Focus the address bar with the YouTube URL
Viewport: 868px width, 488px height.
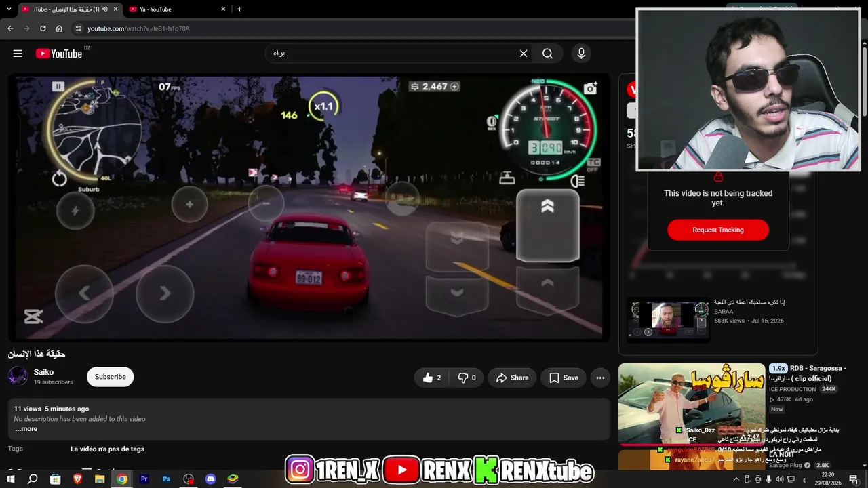click(x=353, y=28)
